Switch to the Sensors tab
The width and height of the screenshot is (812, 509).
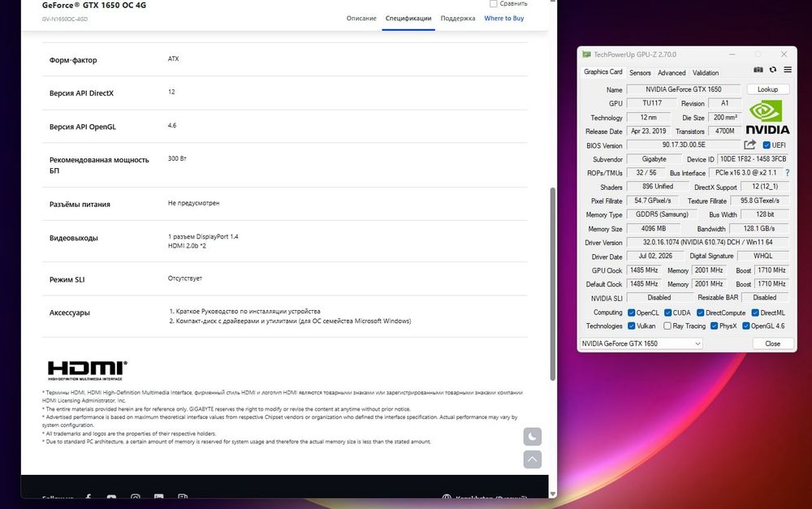click(640, 73)
